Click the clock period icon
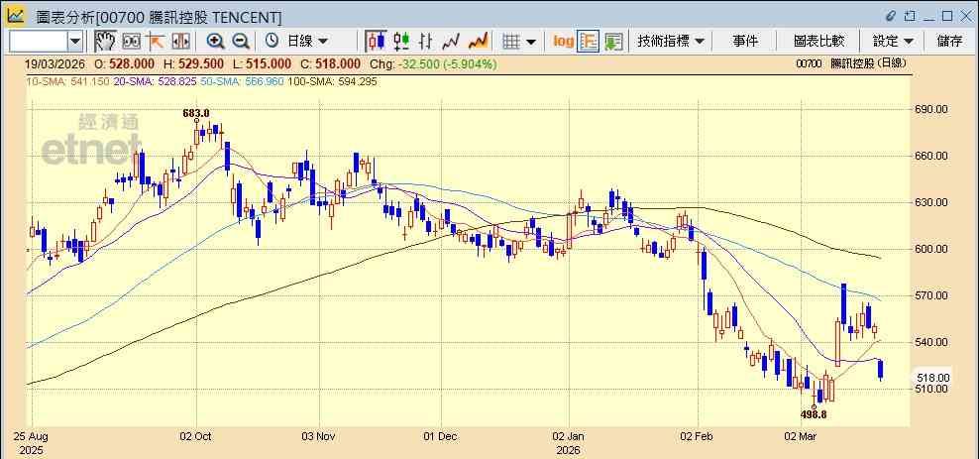Viewport: 980px width, 459px height. (272, 42)
